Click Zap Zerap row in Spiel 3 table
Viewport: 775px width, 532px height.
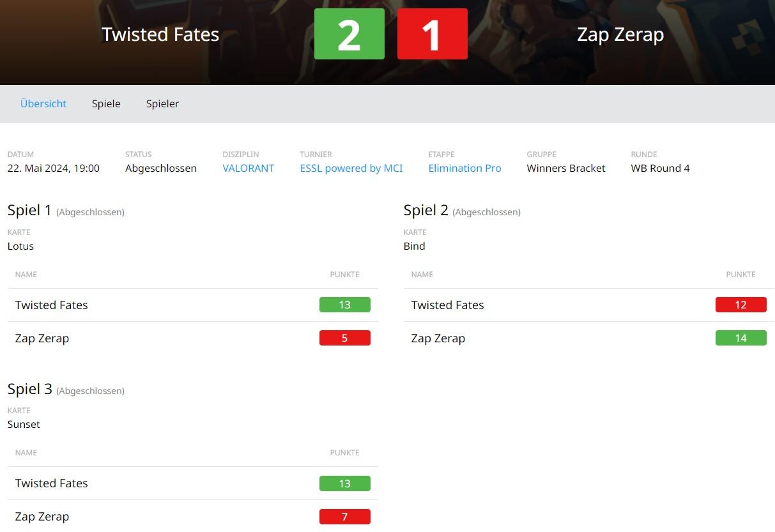tap(193, 516)
